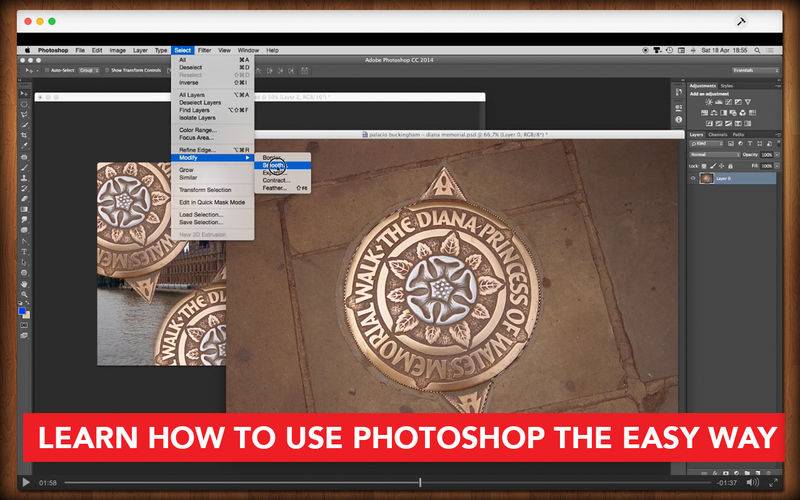The width and height of the screenshot is (800, 500).
Task: Hide Layer 0 using the eye icon
Action: 693,178
